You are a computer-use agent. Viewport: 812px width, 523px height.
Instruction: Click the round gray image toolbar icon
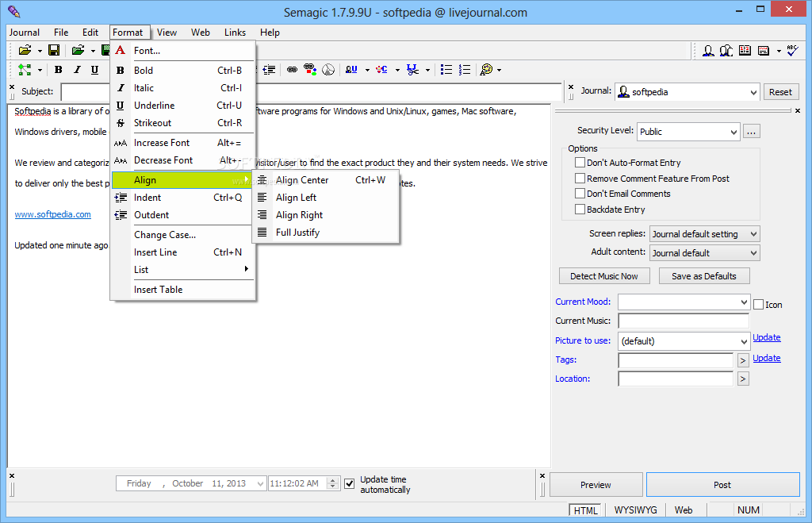point(328,70)
